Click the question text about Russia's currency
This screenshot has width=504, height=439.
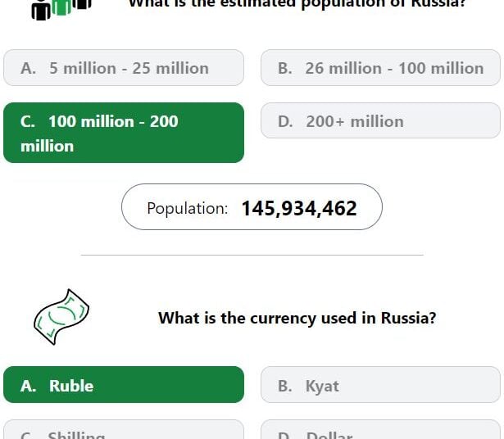[x=297, y=318]
